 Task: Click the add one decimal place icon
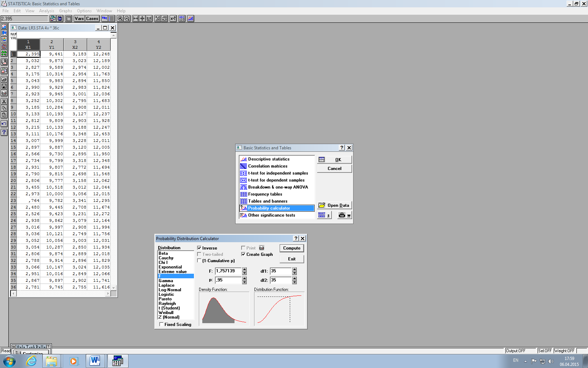coord(158,19)
